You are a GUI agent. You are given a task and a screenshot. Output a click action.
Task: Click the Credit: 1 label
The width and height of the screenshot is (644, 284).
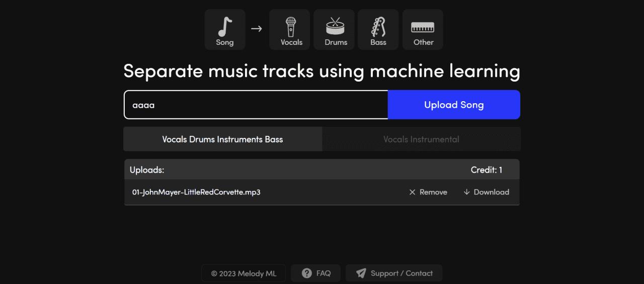coord(487,170)
